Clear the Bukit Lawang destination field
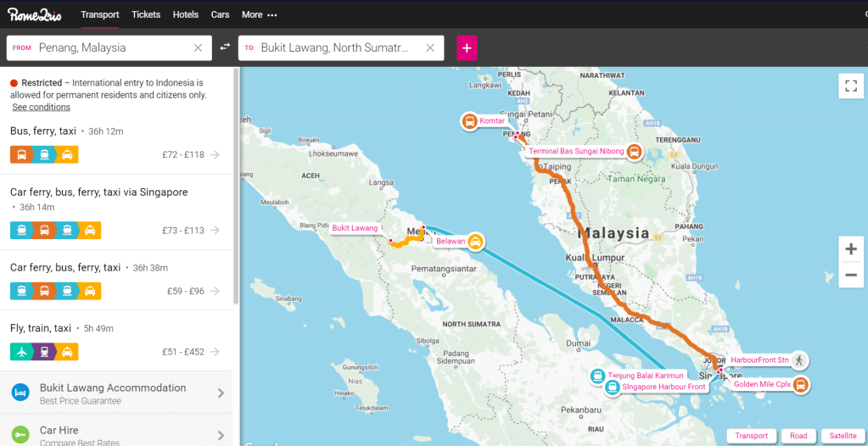 pyautogui.click(x=430, y=48)
